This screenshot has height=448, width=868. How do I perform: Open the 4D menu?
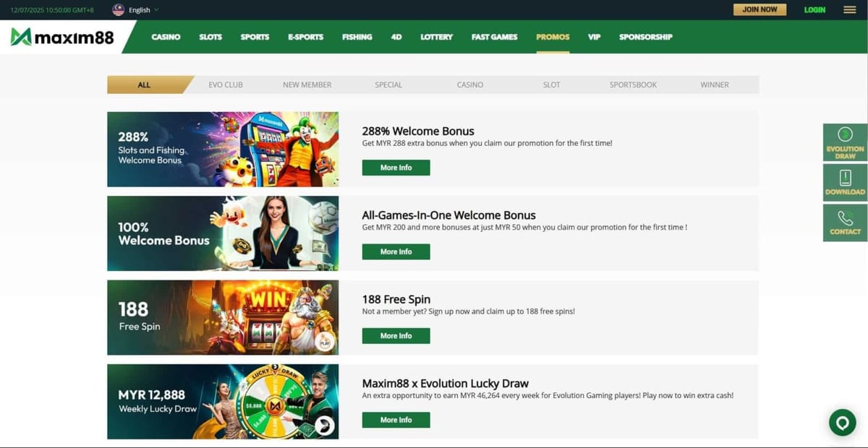click(396, 37)
